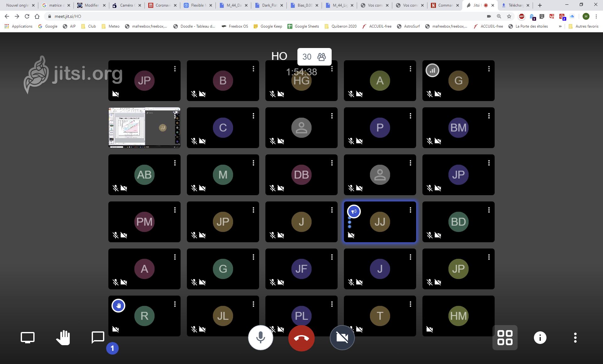The image size is (603, 364).
Task: Open options menu on AB participant tile
Action: (175, 163)
